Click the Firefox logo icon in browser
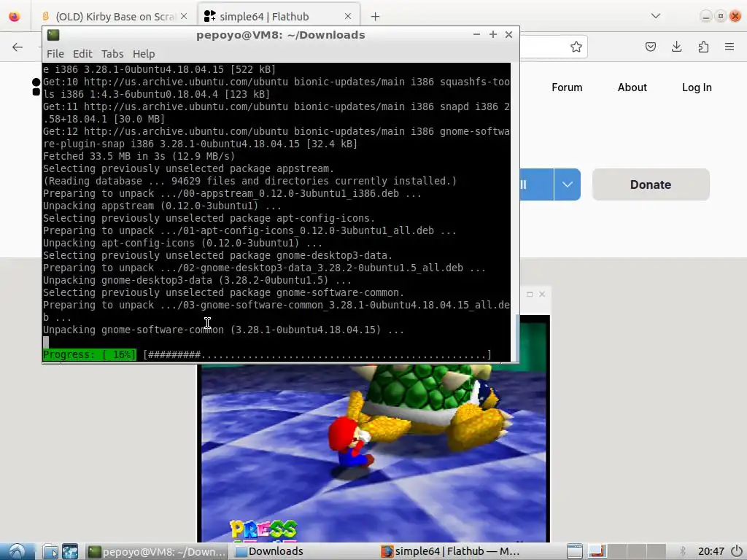The image size is (747, 560). [15, 16]
